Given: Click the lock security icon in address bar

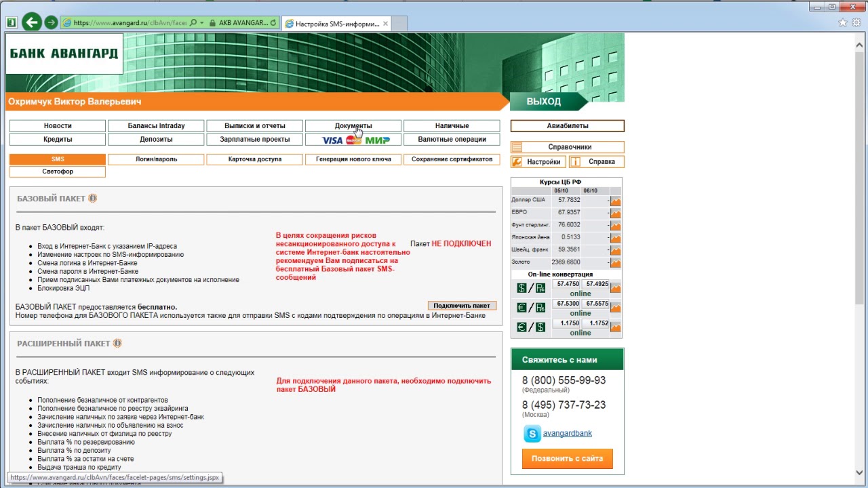Looking at the screenshot, I should pos(211,22).
